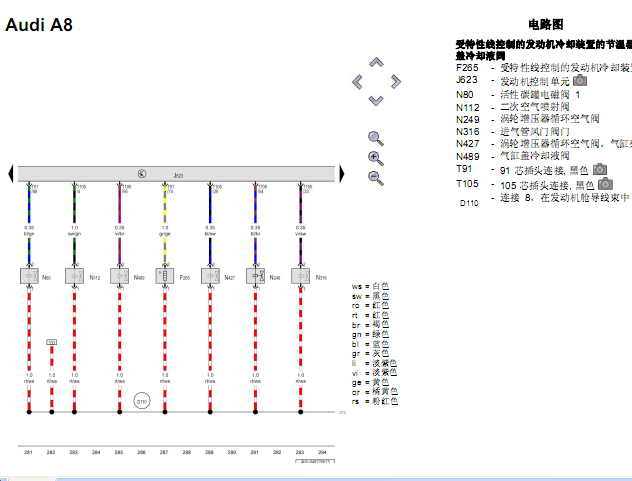Viewport: 632px width, 481px height.
Task: Click the 'ge = 黄色' legend row
Action: [x=370, y=382]
